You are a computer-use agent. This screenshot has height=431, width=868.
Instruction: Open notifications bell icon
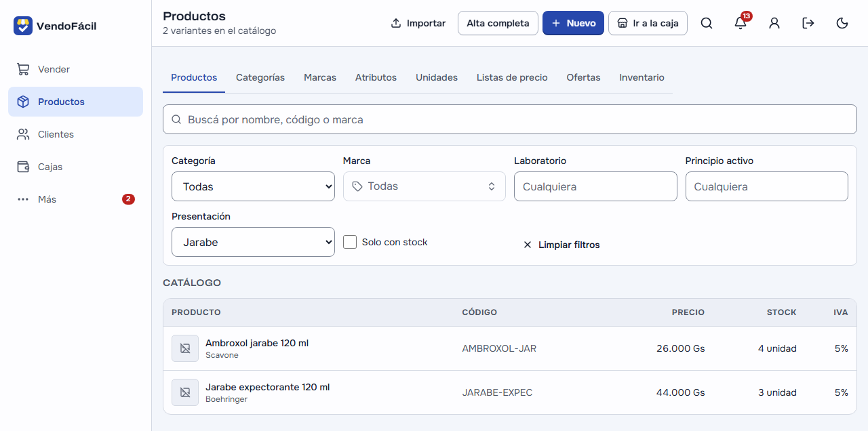741,23
